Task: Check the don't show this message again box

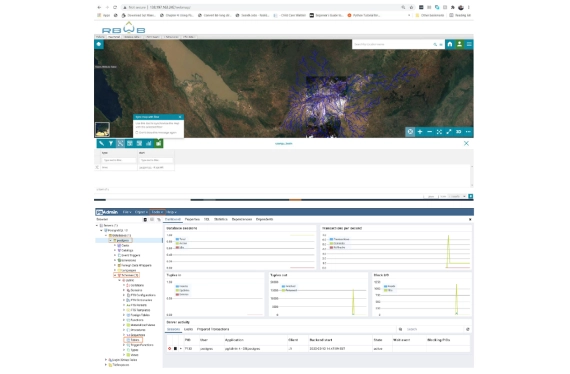Action: 137,133
